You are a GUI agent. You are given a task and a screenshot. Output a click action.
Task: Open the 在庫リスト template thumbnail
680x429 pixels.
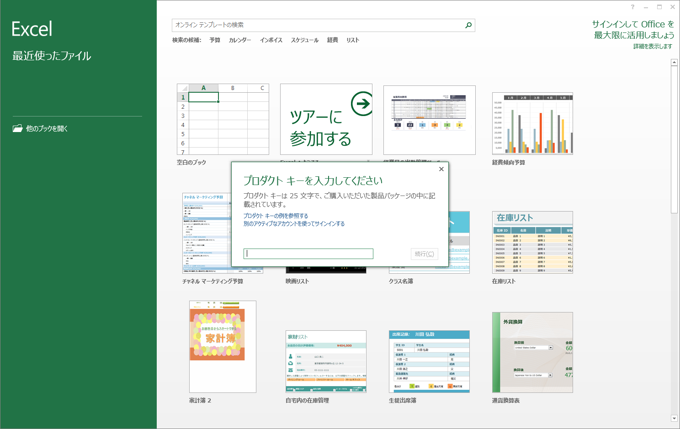pos(533,242)
